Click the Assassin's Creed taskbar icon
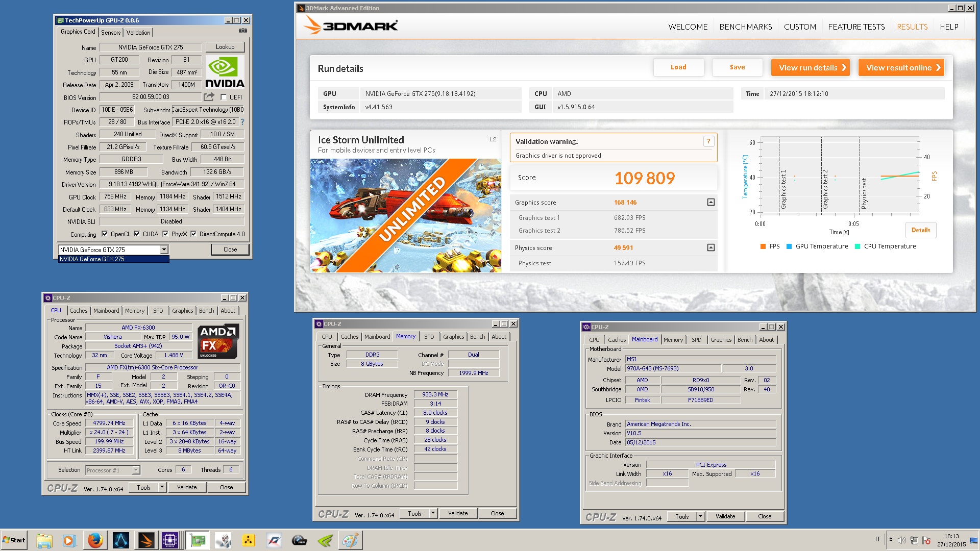Viewport: 980px width, 551px height. pyautogui.click(x=121, y=540)
